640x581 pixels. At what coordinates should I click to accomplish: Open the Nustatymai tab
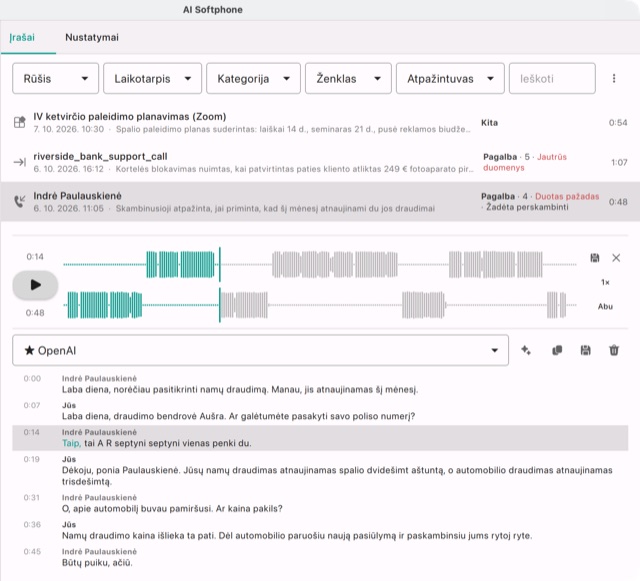[x=92, y=38]
